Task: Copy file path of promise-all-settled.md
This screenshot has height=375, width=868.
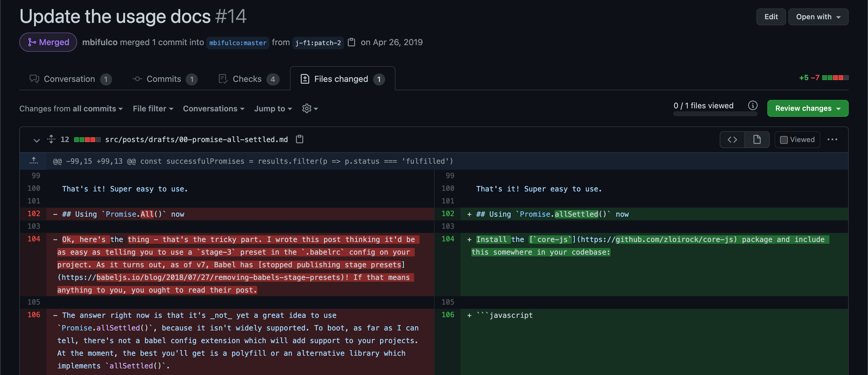Action: (x=299, y=139)
